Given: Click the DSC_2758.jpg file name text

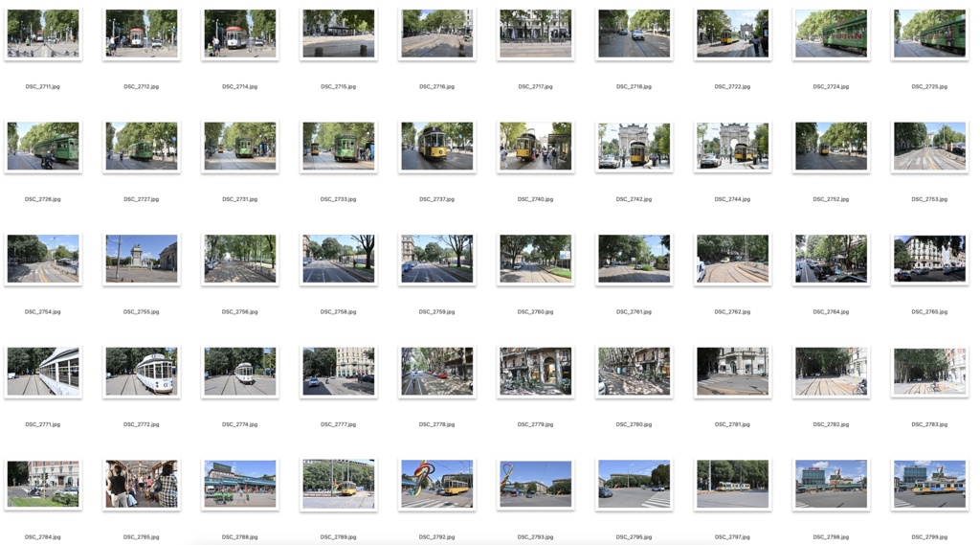Looking at the screenshot, I should pos(338,311).
